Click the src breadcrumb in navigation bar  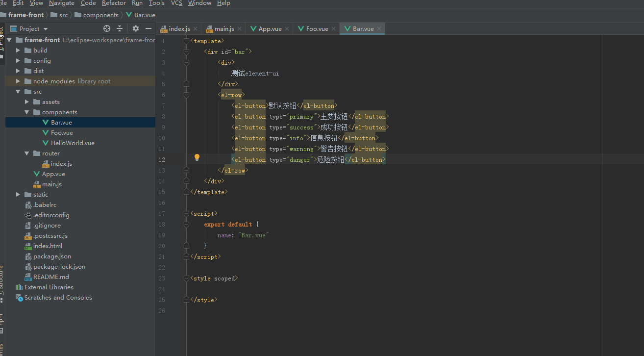tap(59, 15)
